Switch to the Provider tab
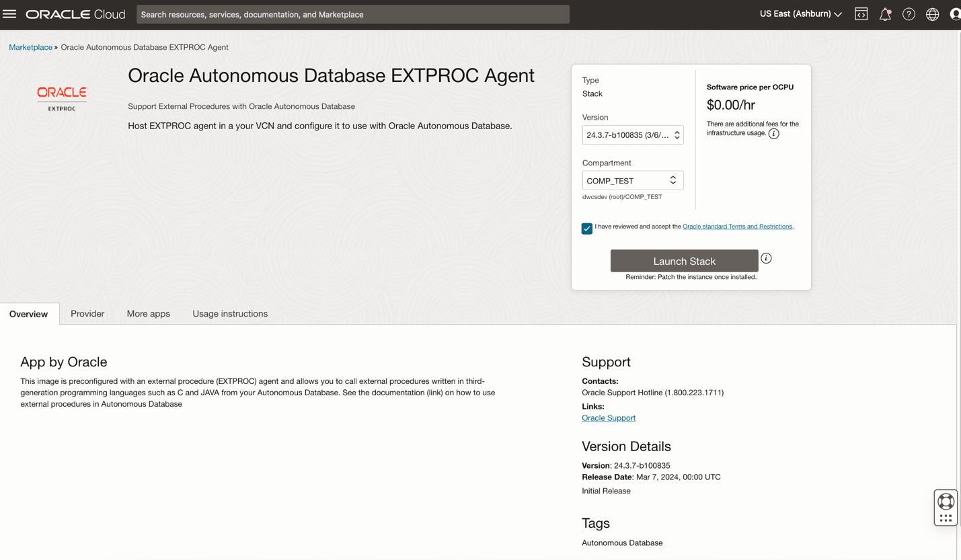961x560 pixels. coord(87,313)
